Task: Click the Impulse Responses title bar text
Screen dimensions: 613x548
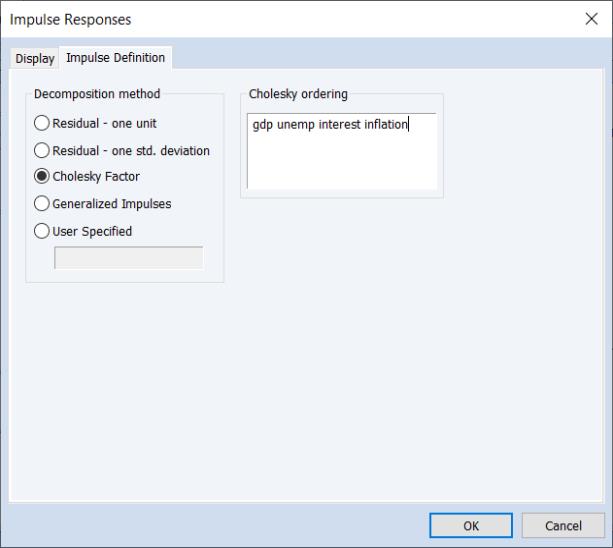Action: [70, 19]
